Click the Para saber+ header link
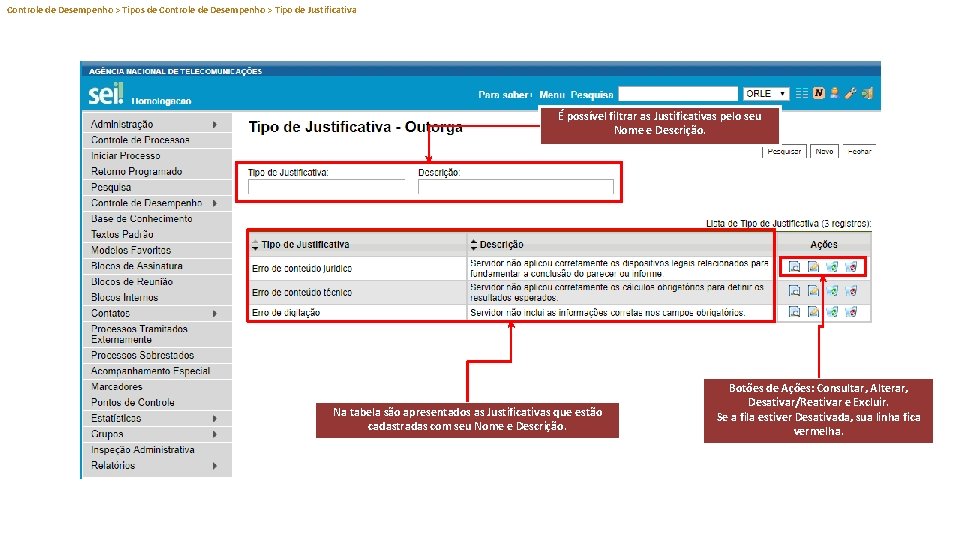 (505, 95)
